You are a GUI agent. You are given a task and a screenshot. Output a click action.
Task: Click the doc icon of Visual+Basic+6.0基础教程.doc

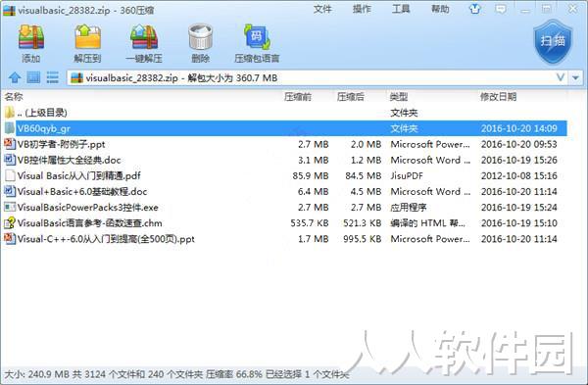tap(10, 191)
